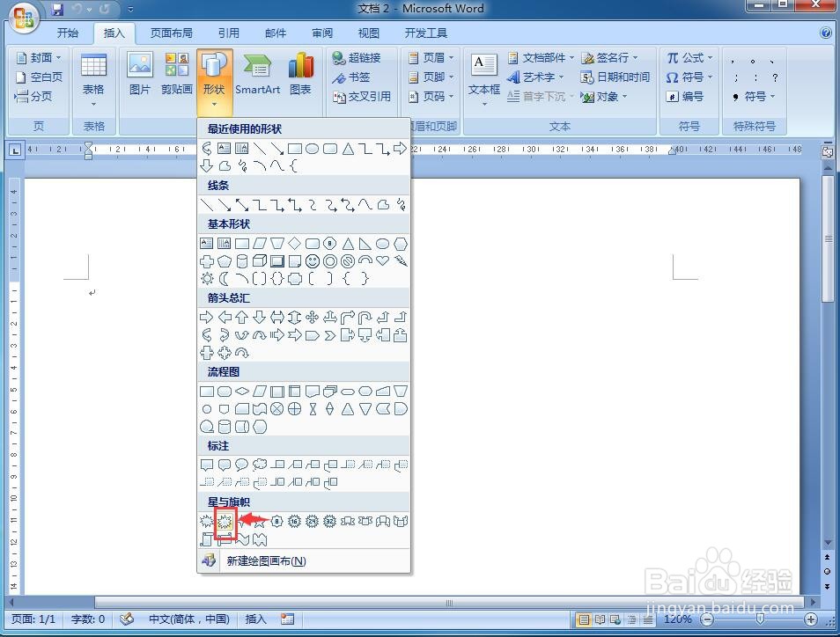This screenshot has width=840, height=637.
Task: Click the tab stop selector at ruler corner
Action: (15, 150)
